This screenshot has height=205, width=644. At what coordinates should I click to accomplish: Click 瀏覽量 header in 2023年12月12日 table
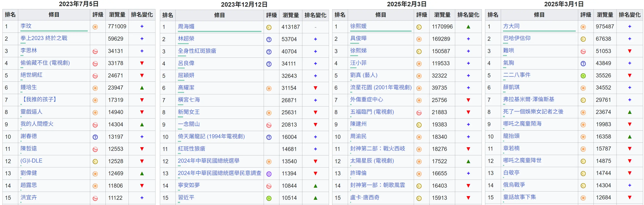click(x=291, y=15)
